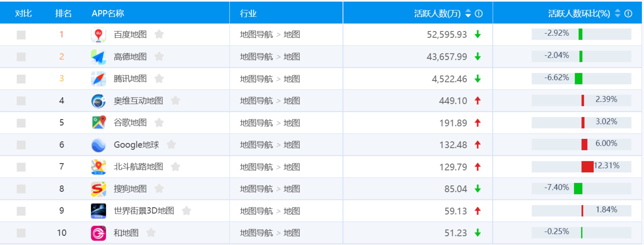This screenshot has height=245, width=644.
Task: Click the red 12.31% growth bar
Action: pyautogui.click(x=587, y=167)
